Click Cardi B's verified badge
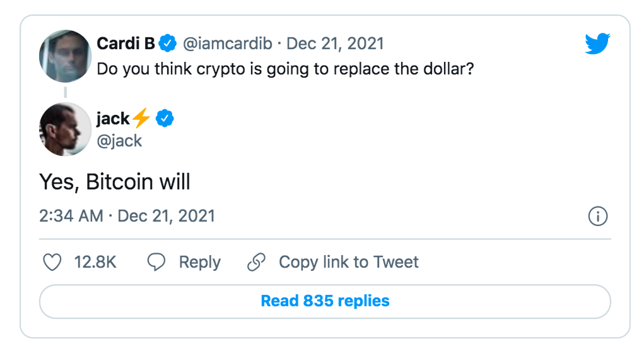 coord(167,44)
